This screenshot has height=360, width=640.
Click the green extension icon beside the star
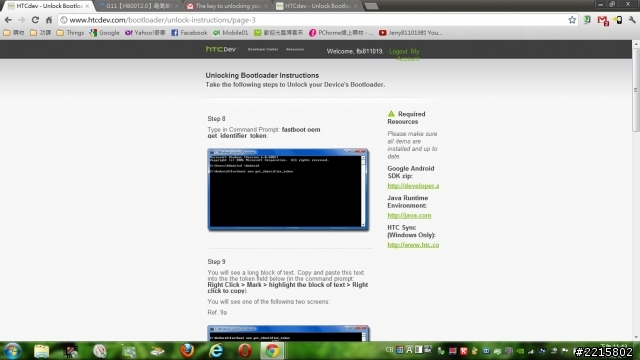587,20
